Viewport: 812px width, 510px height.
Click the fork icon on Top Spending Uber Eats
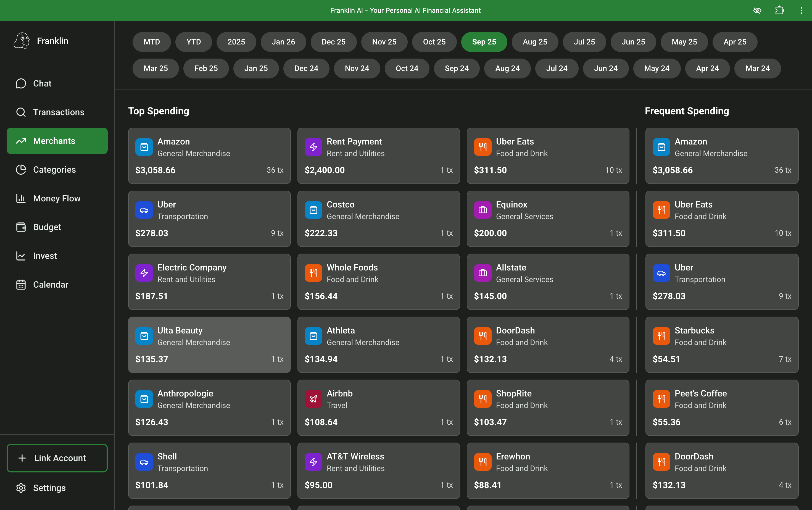[483, 147]
